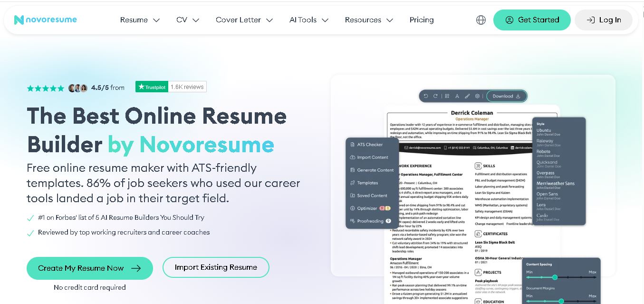Select the Overpass font style
Image resolution: width=644 pixels, height=304 pixels.
pyautogui.click(x=548, y=175)
